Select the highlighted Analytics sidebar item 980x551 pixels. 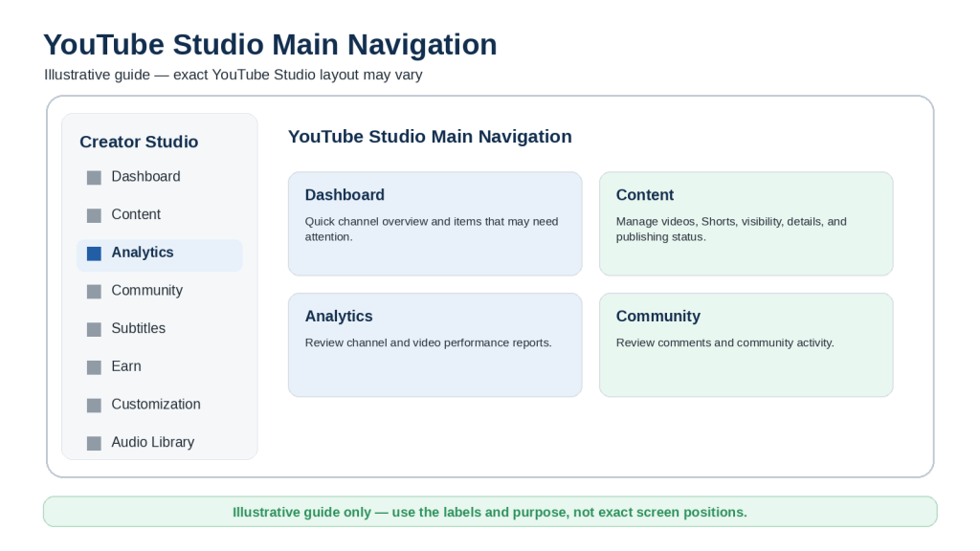click(160, 254)
